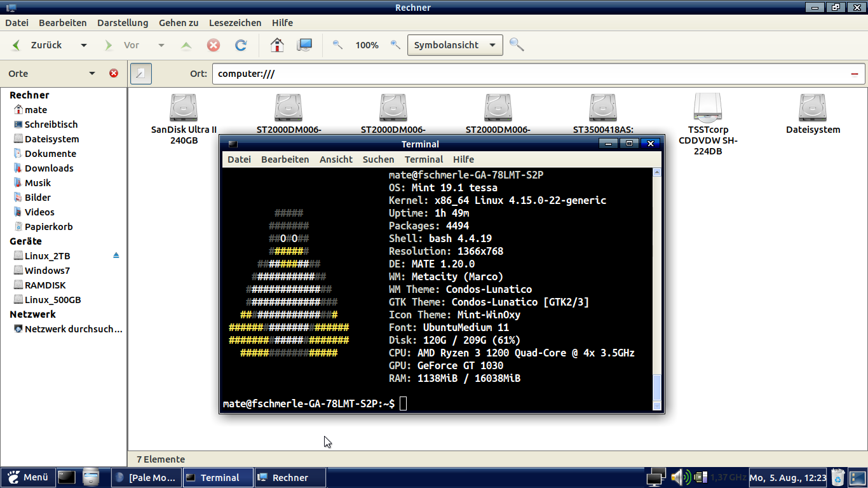Image resolution: width=868 pixels, height=488 pixels.
Task: Open the ST3500418AS drive icon
Action: [602, 108]
